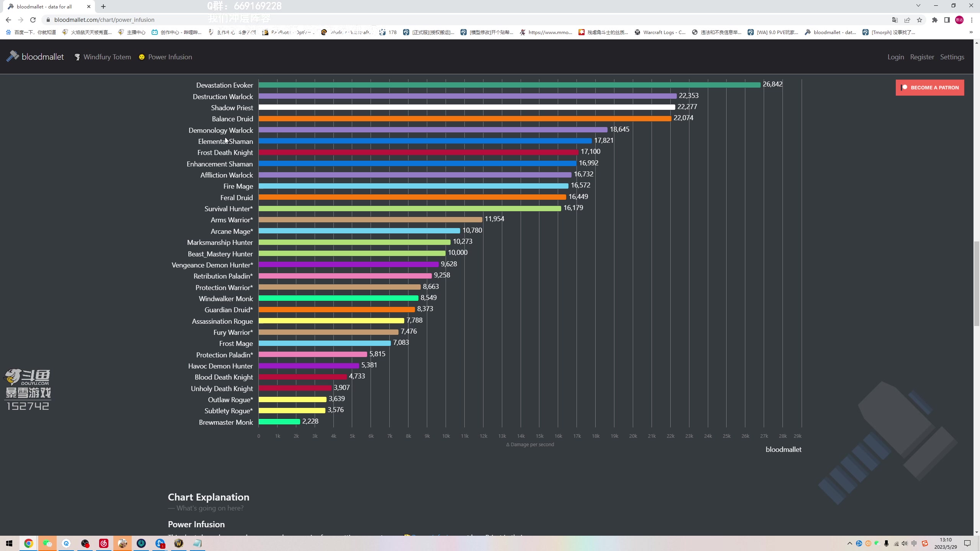Open Notepad from the taskbar
The width and height of the screenshot is (980, 551).
tap(198, 543)
